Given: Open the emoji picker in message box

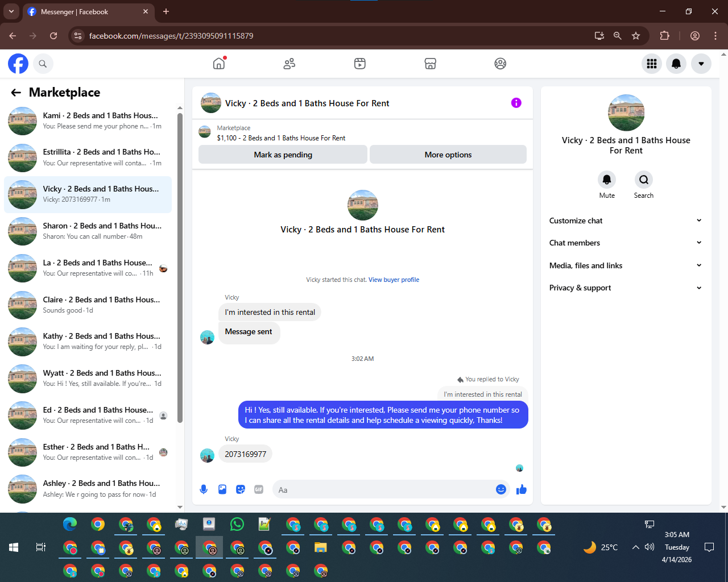Looking at the screenshot, I should (x=501, y=489).
